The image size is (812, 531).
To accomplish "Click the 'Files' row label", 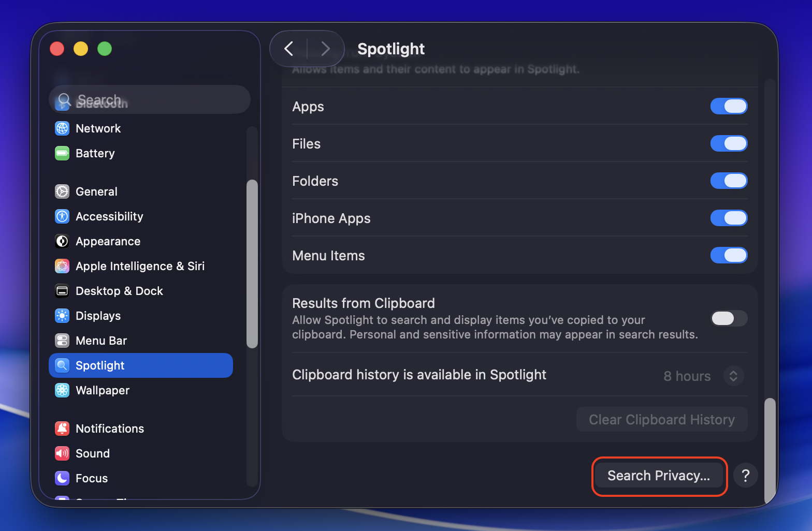I will [306, 144].
